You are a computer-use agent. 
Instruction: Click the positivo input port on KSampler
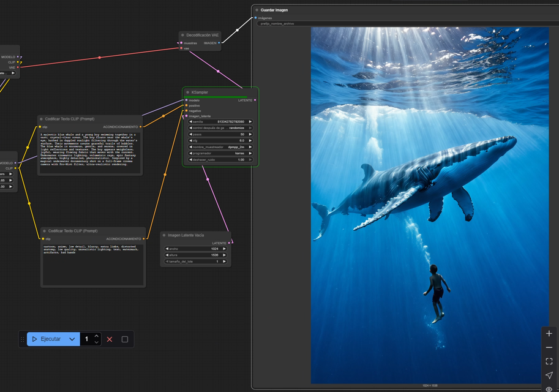point(187,105)
